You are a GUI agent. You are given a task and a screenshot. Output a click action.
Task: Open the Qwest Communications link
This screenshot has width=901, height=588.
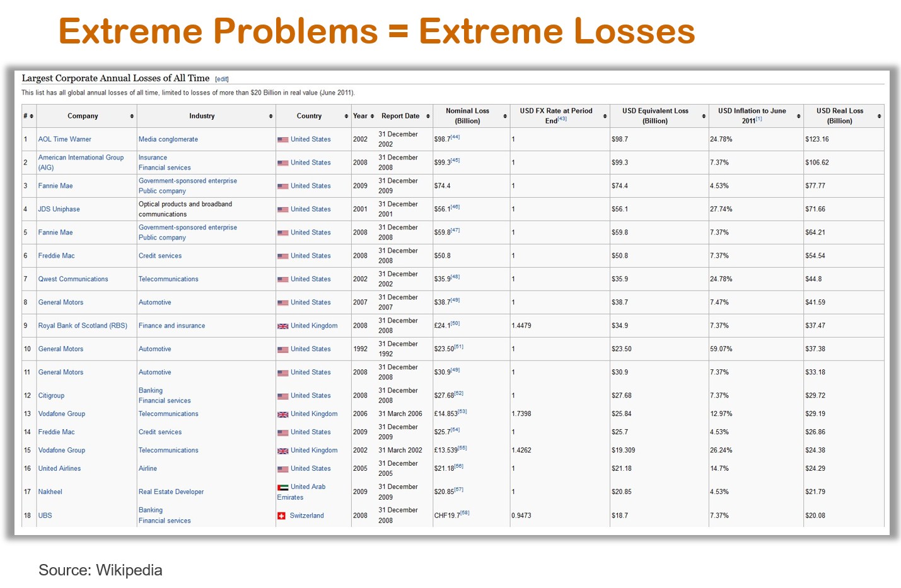[x=73, y=279]
